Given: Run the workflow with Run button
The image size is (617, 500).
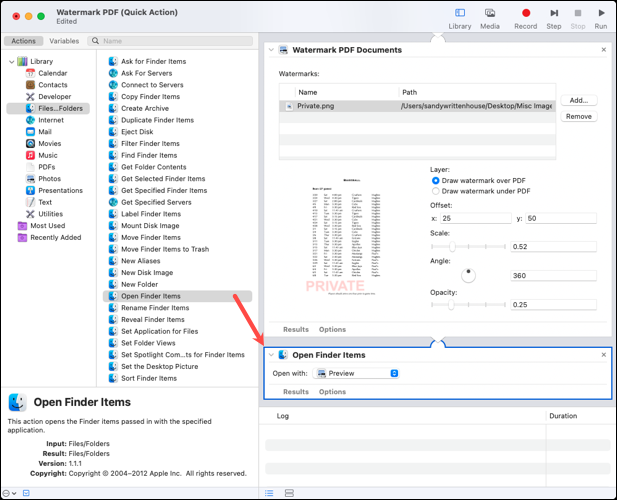Looking at the screenshot, I should pos(601,18).
